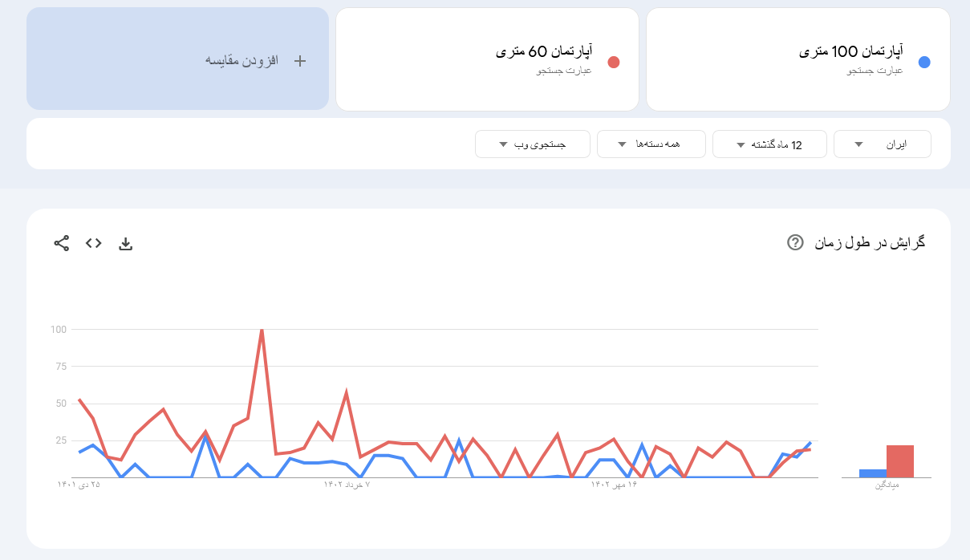Open the جستجوی وب search type dropdown

point(532,144)
